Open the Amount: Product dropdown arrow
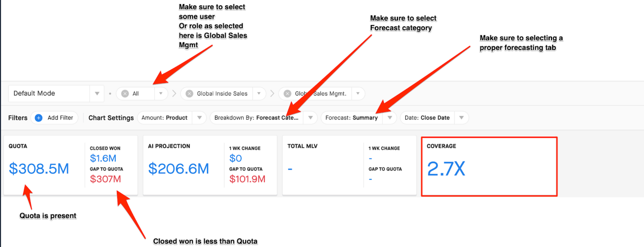 (199, 118)
